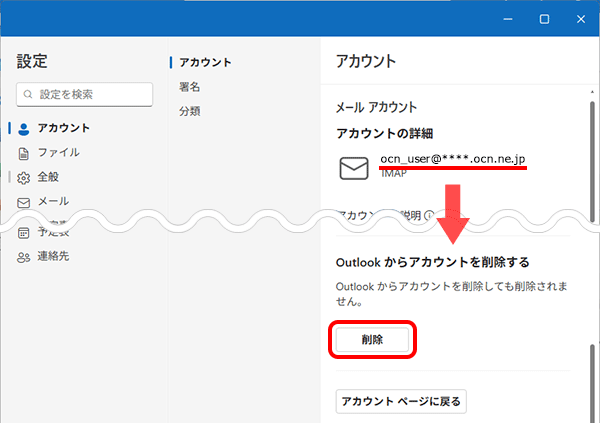Focus the 設定を検索 search field
600x423 pixels.
(92, 95)
